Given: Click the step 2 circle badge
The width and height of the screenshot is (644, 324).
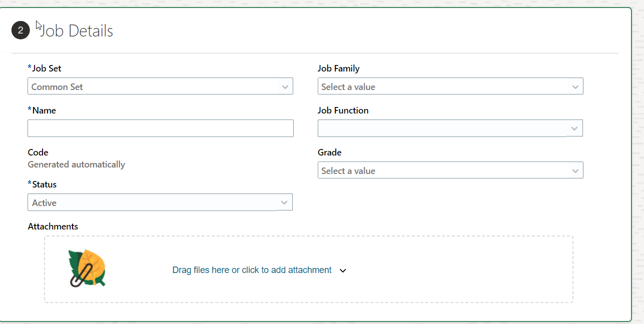Looking at the screenshot, I should [x=21, y=30].
